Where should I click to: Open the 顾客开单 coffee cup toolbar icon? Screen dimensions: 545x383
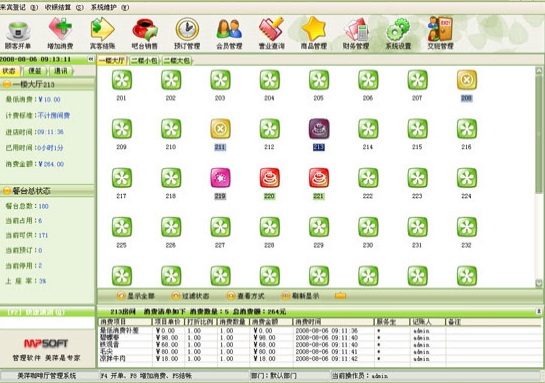click(17, 32)
